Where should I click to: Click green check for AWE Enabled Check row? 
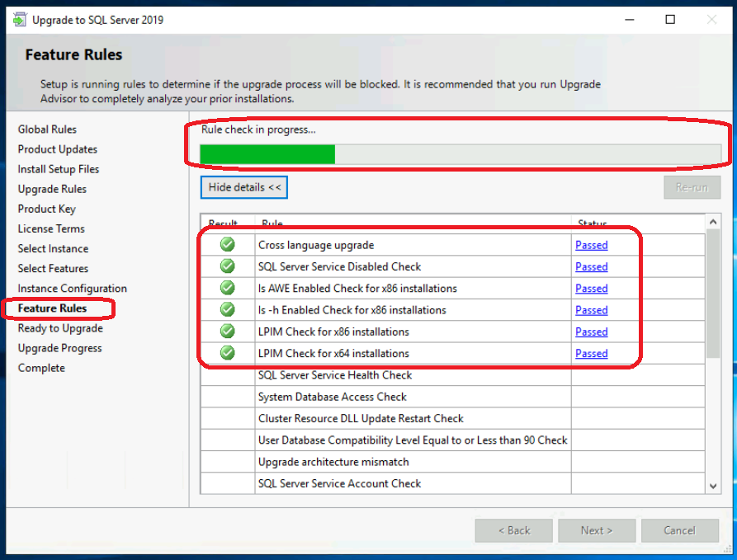coord(228,288)
